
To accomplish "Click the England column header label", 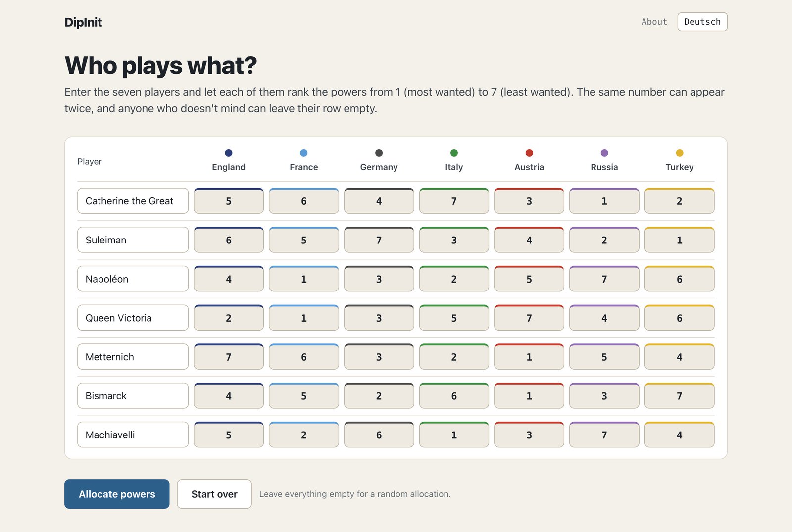I will click(229, 167).
